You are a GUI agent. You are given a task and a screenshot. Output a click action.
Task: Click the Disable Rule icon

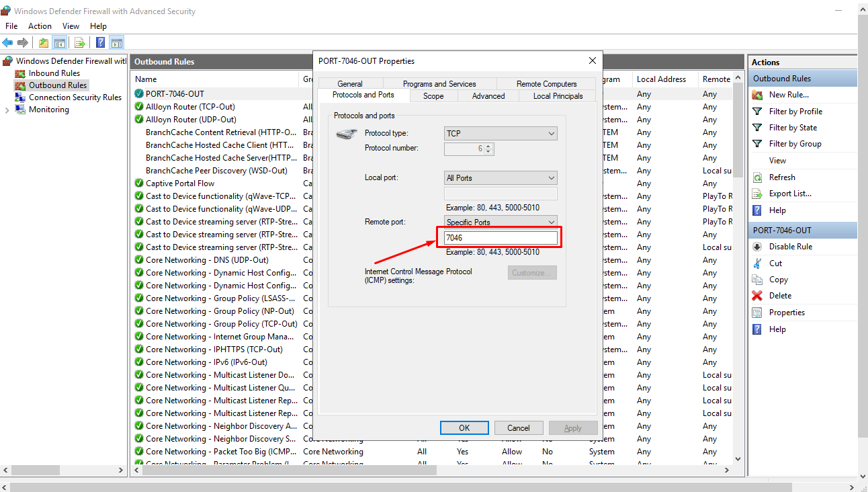(757, 247)
